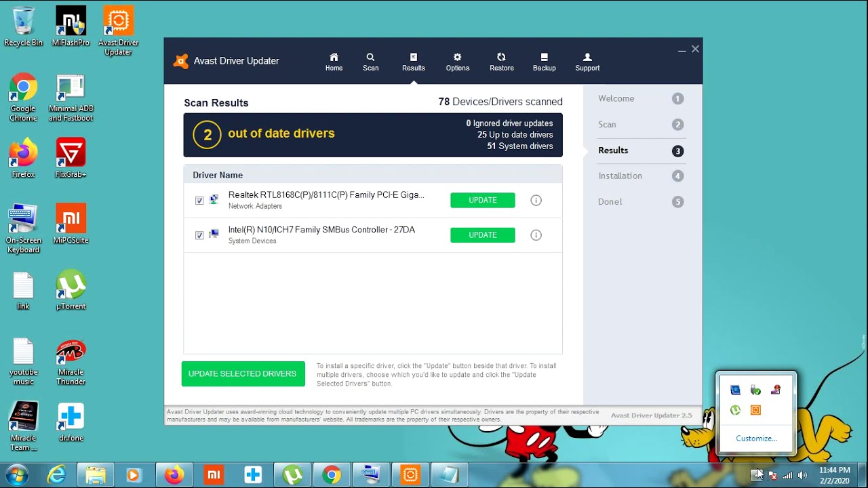Viewport: 868px width, 488px height.
Task: Select the Firefox desktop icon
Action: click(x=23, y=159)
